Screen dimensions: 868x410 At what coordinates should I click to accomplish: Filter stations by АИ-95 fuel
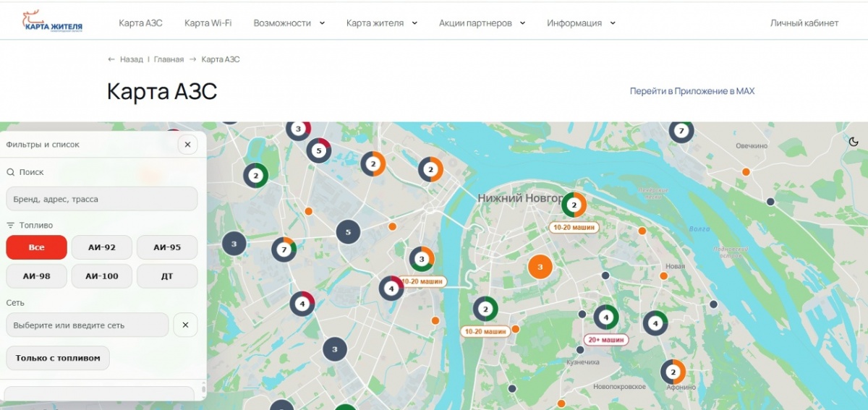tap(167, 247)
